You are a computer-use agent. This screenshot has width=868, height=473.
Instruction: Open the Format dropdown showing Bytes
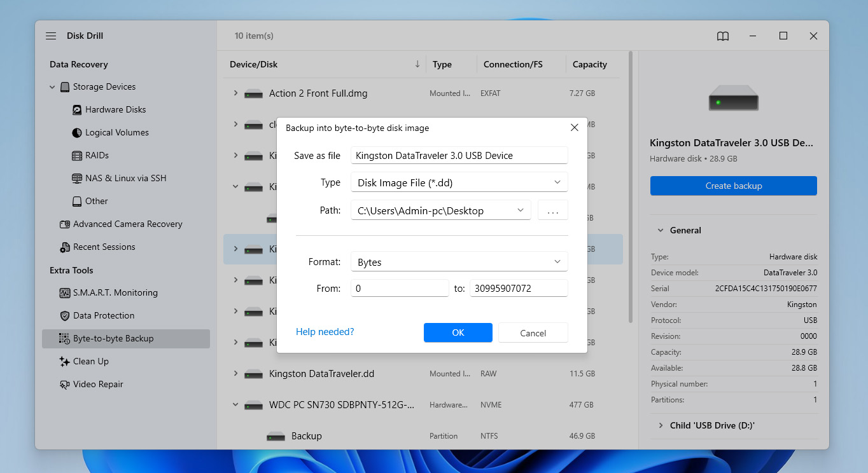pos(459,262)
